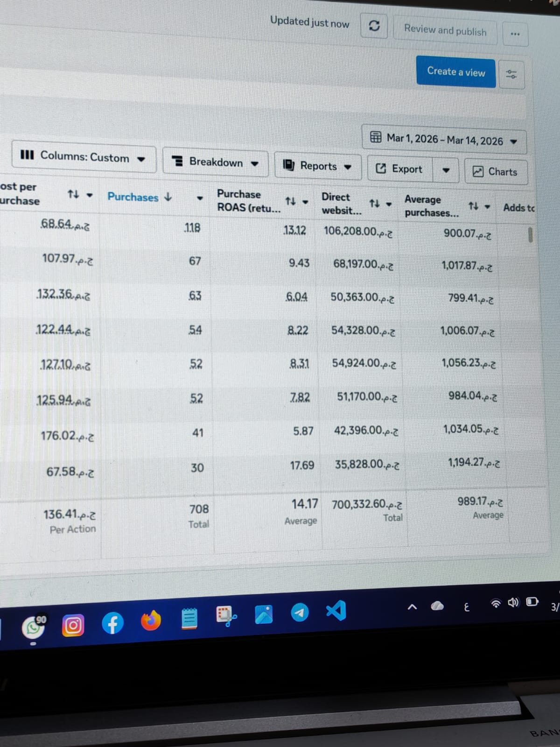Open the Charts view
Image resolution: width=560 pixels, height=747 pixels.
click(496, 172)
